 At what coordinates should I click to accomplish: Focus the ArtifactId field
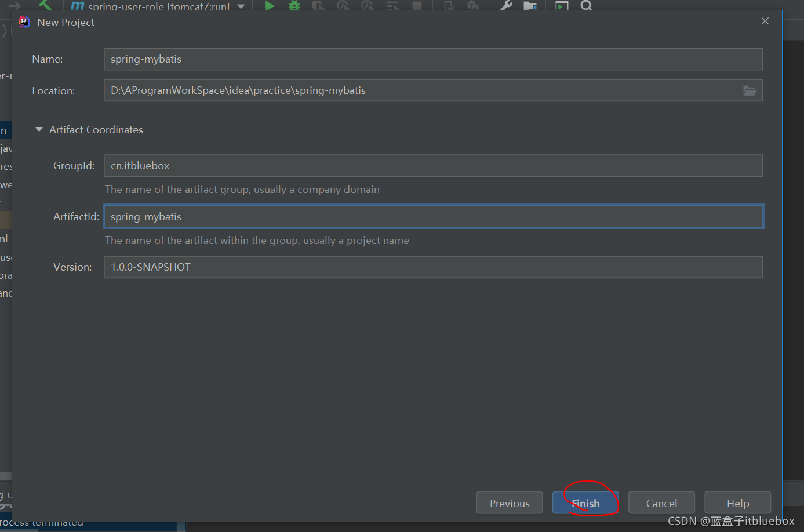tap(434, 216)
